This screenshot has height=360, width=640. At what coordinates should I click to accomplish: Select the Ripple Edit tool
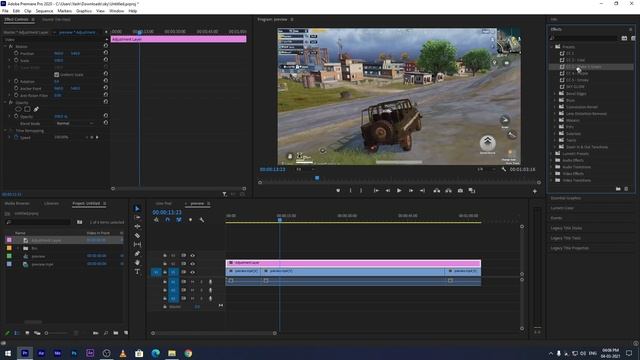coord(137,227)
